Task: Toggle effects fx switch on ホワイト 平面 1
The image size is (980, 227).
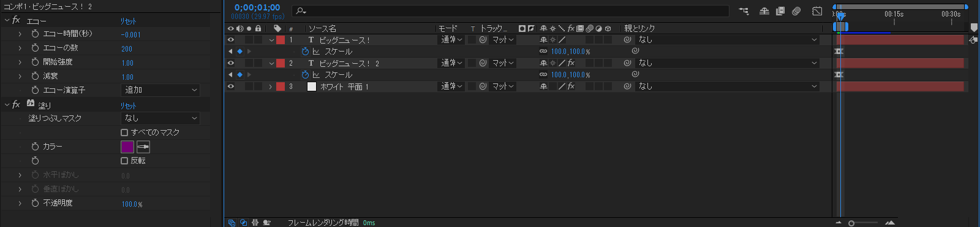Action: pos(571,87)
